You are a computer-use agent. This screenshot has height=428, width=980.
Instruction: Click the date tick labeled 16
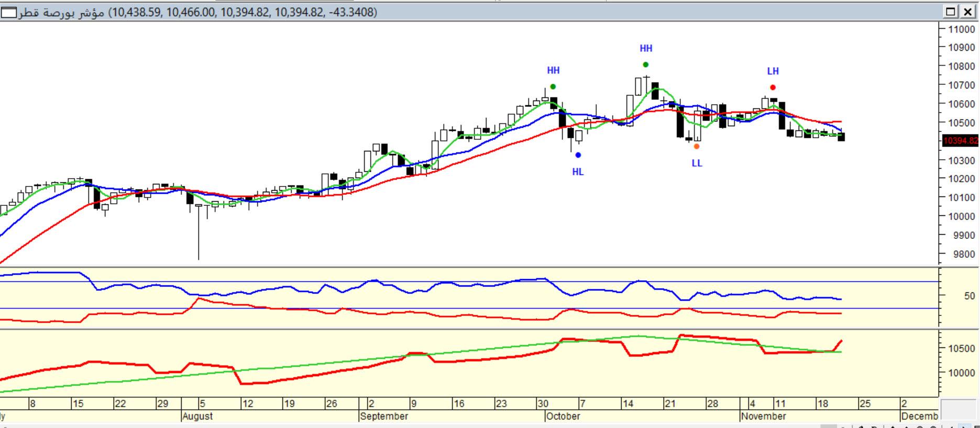click(x=459, y=404)
